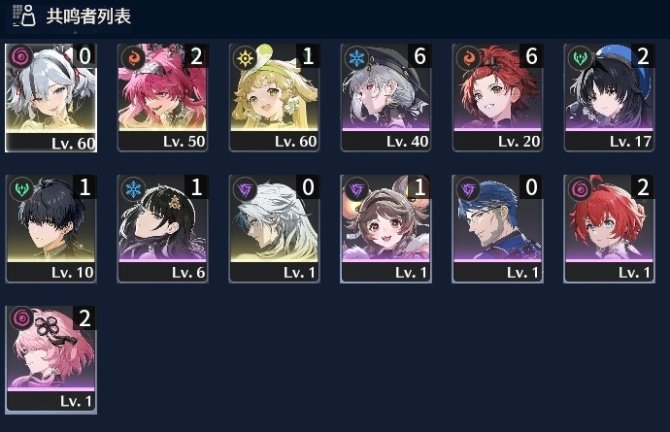Select the blonde Lv. 60 character card

(x=274, y=97)
